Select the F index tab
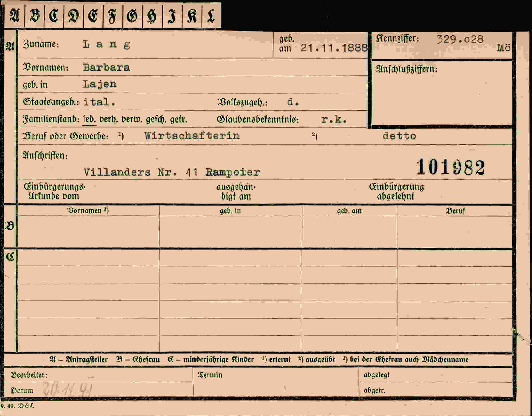This screenshot has height=416, width=532. (x=113, y=16)
